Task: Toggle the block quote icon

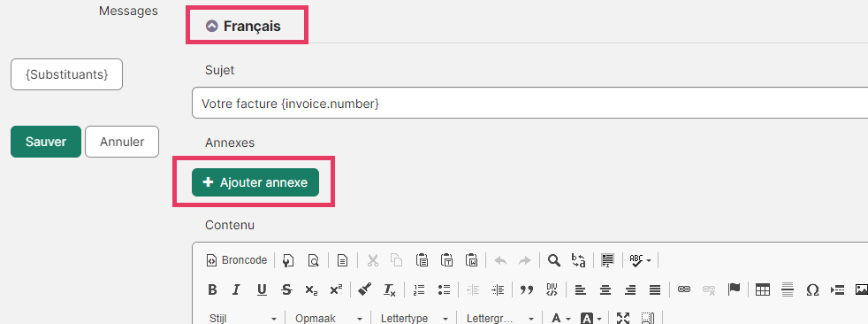Action: point(527,289)
